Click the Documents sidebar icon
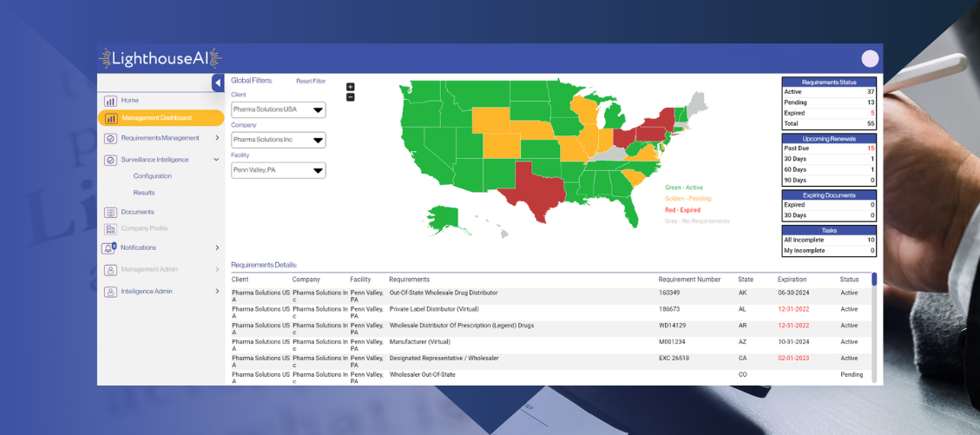Viewport: 980px width, 435px height. coord(110,213)
